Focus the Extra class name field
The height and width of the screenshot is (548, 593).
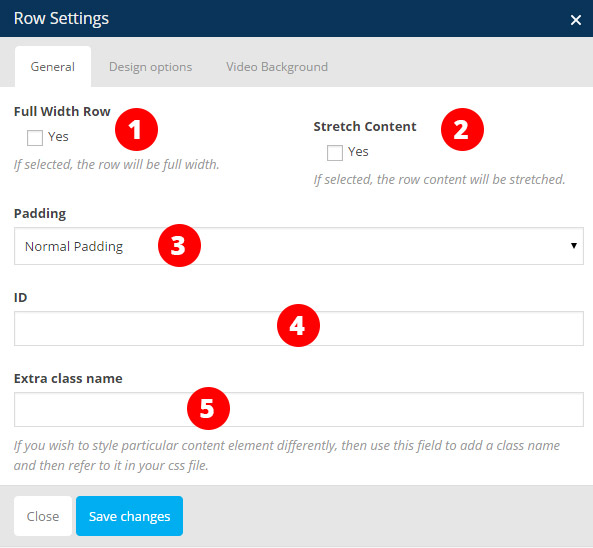(299, 410)
